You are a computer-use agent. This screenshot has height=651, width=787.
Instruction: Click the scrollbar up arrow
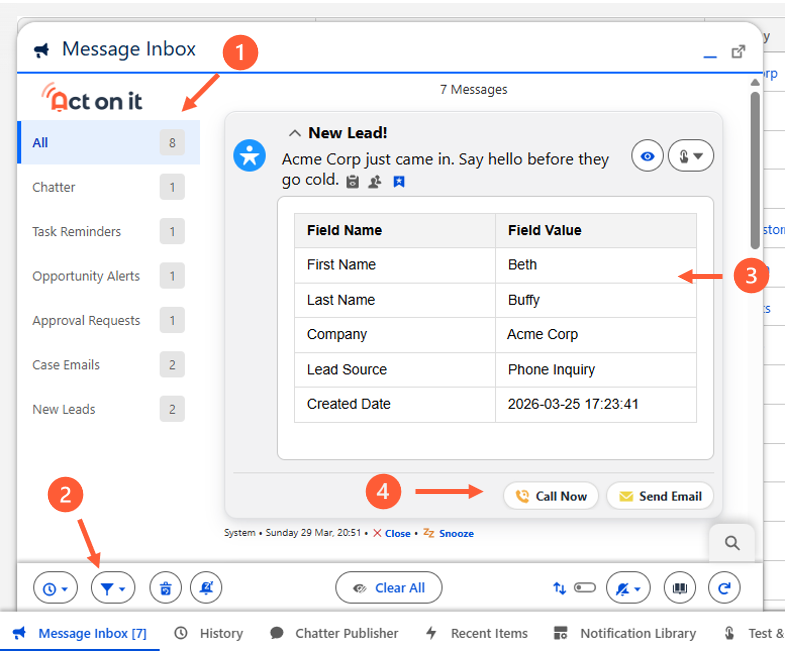tap(755, 82)
